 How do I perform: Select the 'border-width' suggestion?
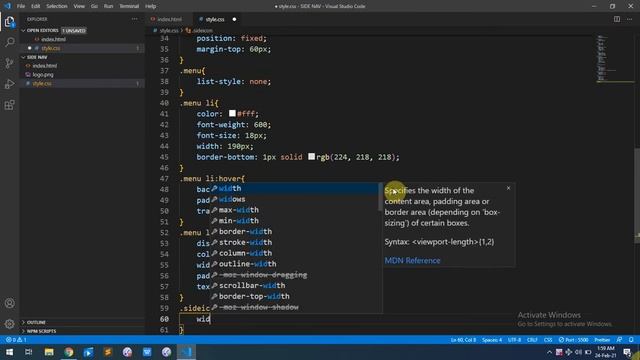click(296, 232)
